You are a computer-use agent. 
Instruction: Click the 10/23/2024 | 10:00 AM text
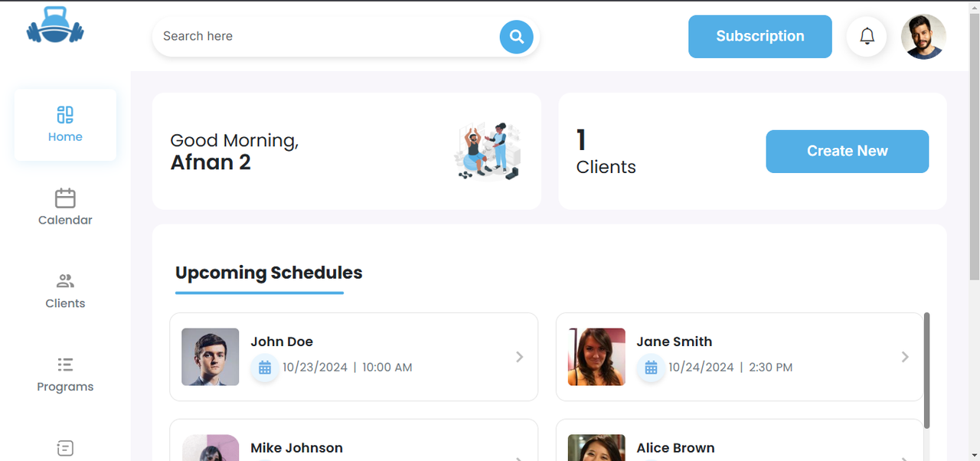348,368
